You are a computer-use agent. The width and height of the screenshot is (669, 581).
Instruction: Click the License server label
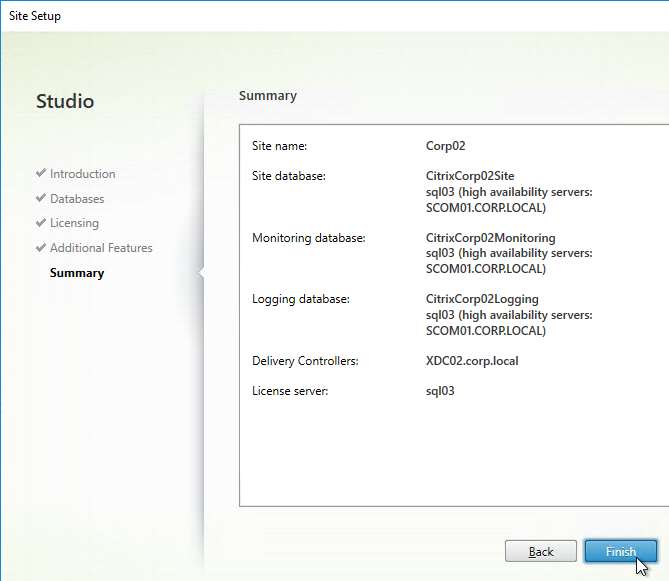[290, 391]
